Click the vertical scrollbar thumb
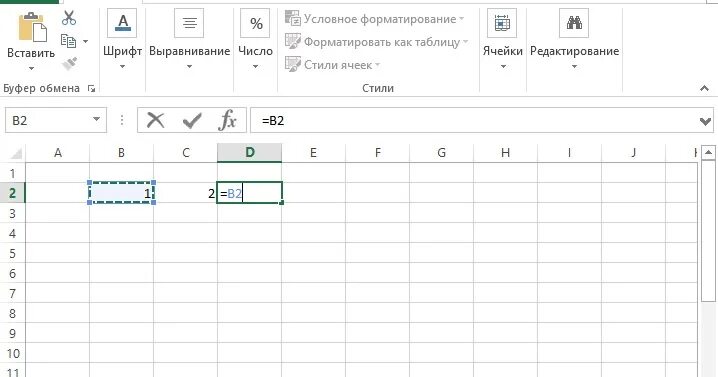 (x=708, y=230)
